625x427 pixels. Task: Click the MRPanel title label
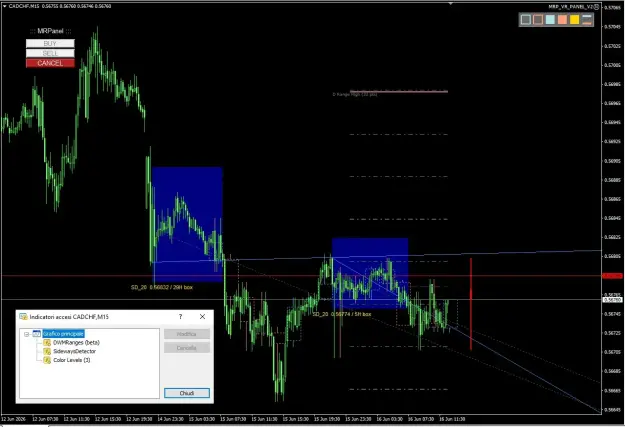[50, 31]
